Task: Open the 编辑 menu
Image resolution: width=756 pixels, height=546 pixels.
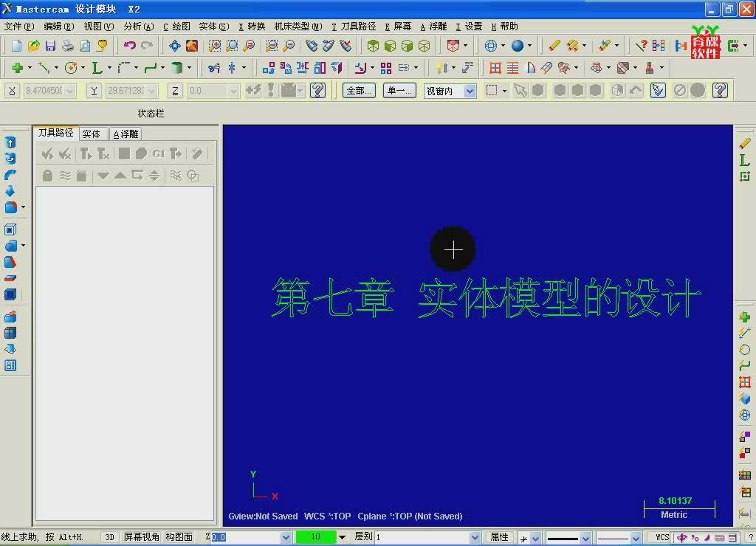Action: [x=59, y=27]
